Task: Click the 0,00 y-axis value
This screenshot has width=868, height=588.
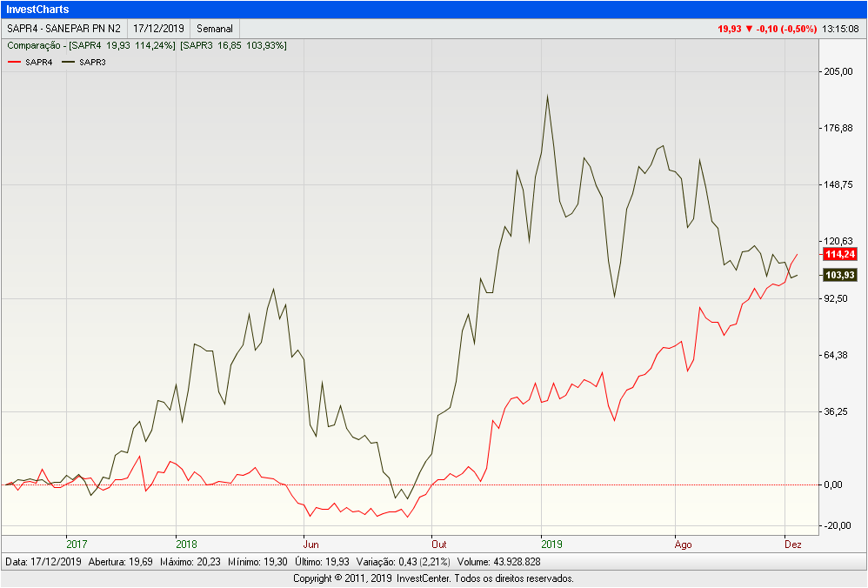Action: point(833,485)
